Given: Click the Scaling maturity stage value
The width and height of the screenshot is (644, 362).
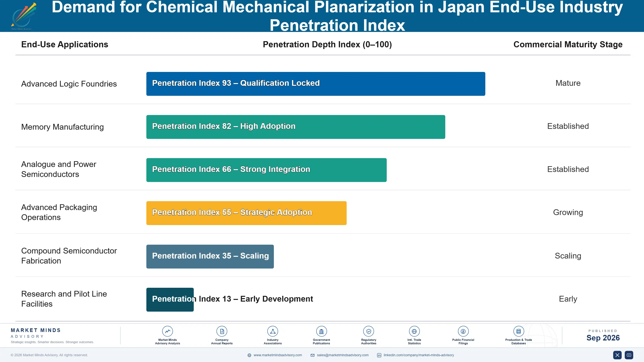Looking at the screenshot, I should tap(568, 256).
